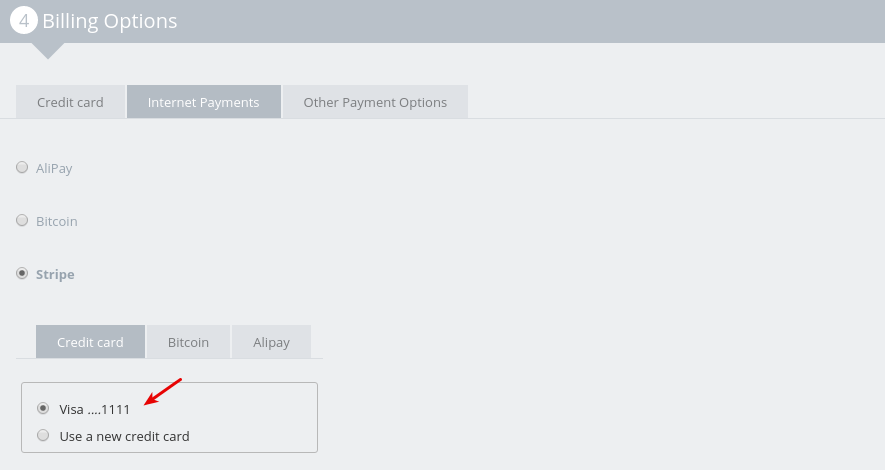Open the Other Payment Options tab
Viewport: 885px width, 470px height.
click(375, 102)
